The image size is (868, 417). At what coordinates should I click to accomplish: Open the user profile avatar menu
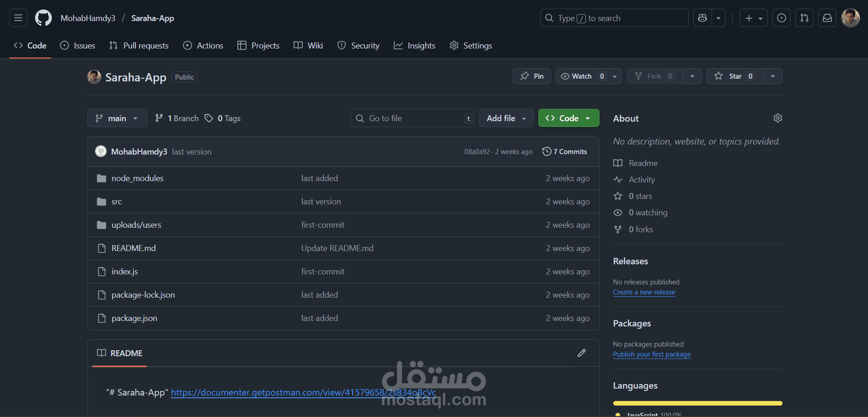tap(851, 18)
